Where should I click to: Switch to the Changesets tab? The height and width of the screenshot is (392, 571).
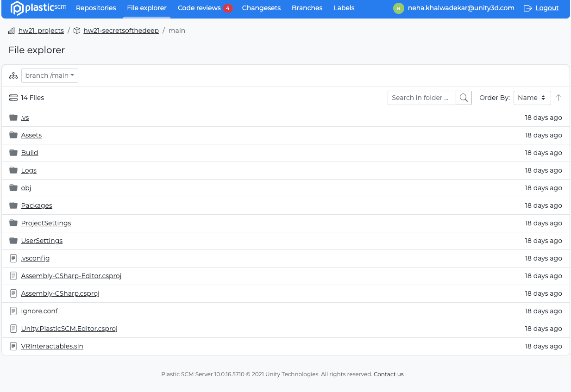coord(261,8)
